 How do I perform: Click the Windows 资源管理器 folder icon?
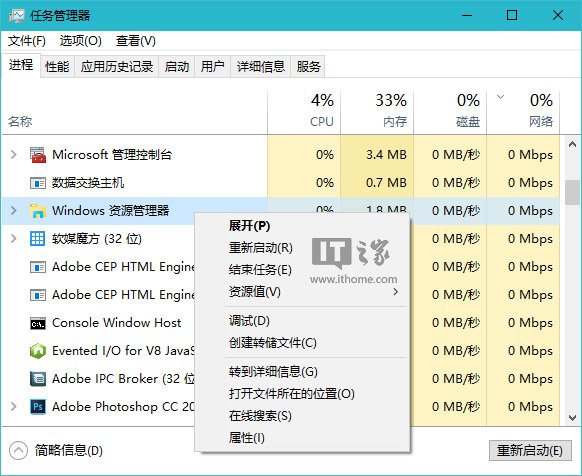(x=38, y=211)
